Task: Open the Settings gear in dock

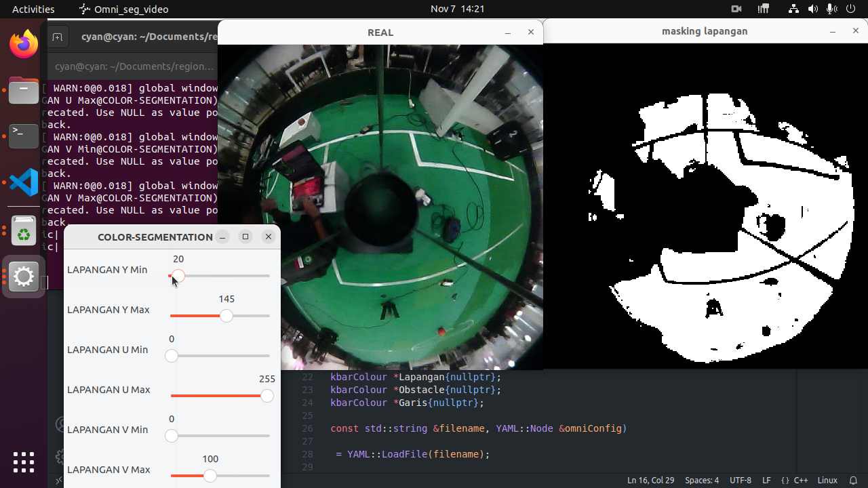Action: (24, 277)
